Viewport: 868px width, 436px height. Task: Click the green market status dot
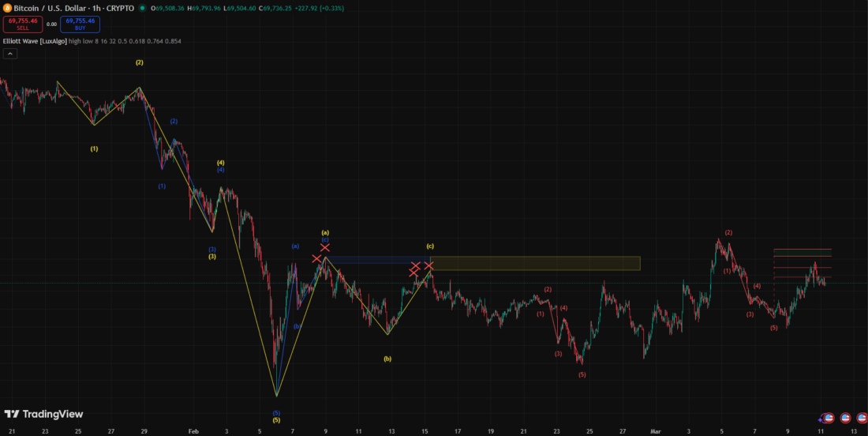point(143,9)
